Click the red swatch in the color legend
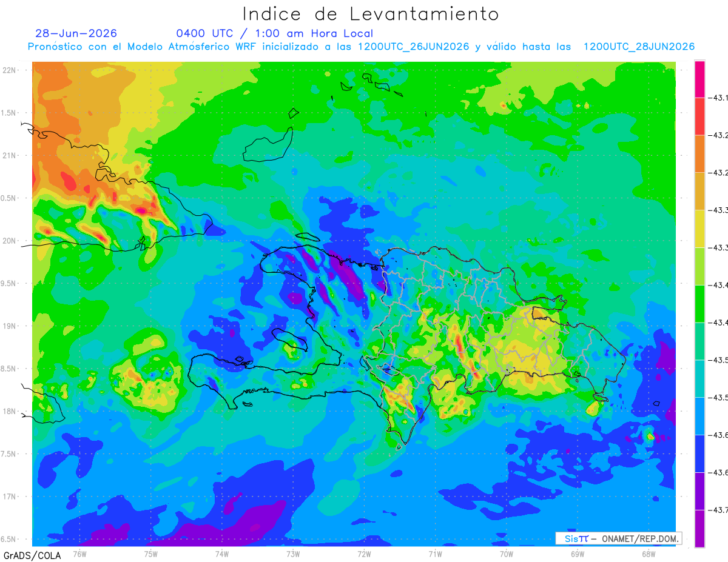 click(699, 116)
